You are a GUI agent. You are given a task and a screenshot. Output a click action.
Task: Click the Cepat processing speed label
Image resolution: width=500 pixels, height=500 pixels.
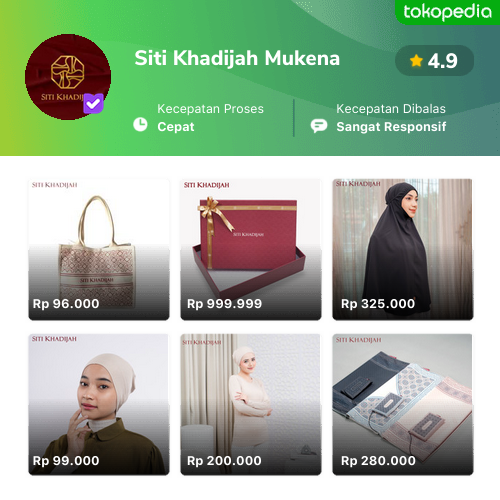176,127
